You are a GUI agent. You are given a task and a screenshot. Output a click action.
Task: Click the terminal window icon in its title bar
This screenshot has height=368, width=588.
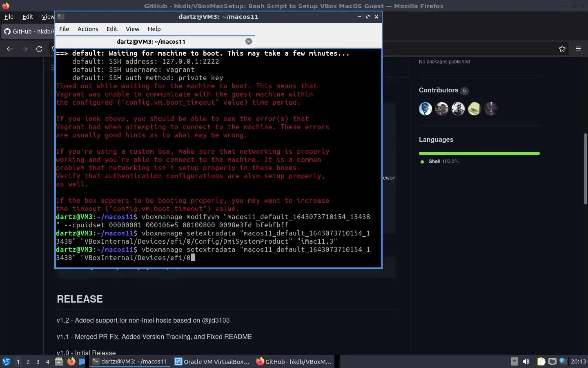pyautogui.click(x=60, y=17)
